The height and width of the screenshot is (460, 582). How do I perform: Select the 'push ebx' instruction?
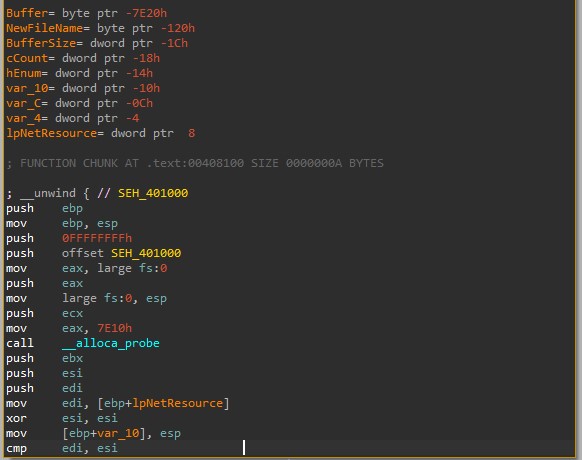click(44, 358)
